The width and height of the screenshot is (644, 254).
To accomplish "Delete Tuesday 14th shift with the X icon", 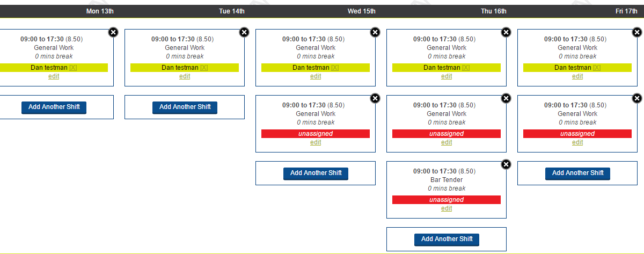I will pyautogui.click(x=244, y=32).
